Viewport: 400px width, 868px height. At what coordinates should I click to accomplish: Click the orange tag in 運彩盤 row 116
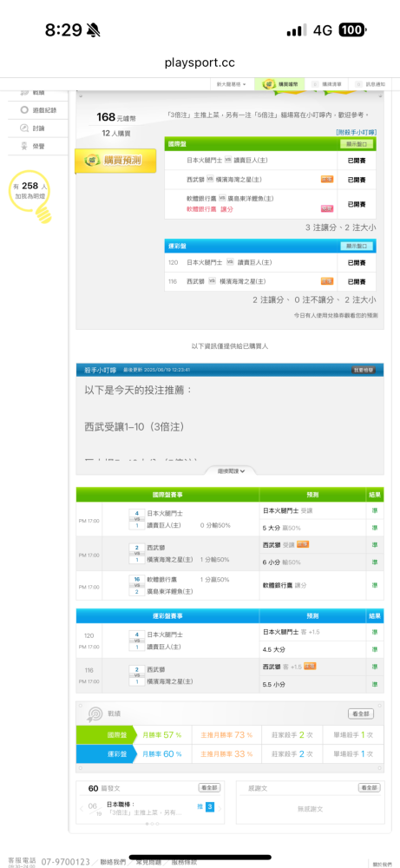pyautogui.click(x=326, y=281)
